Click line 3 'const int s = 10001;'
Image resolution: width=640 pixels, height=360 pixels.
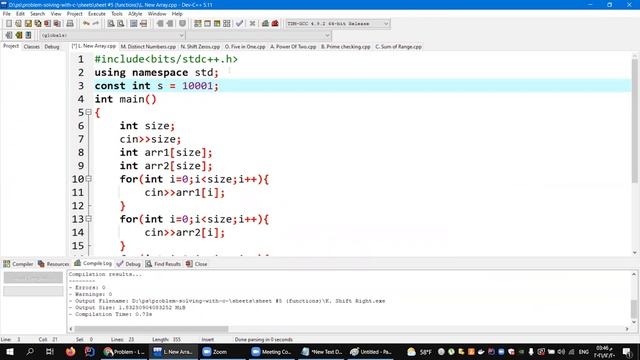coord(157,86)
